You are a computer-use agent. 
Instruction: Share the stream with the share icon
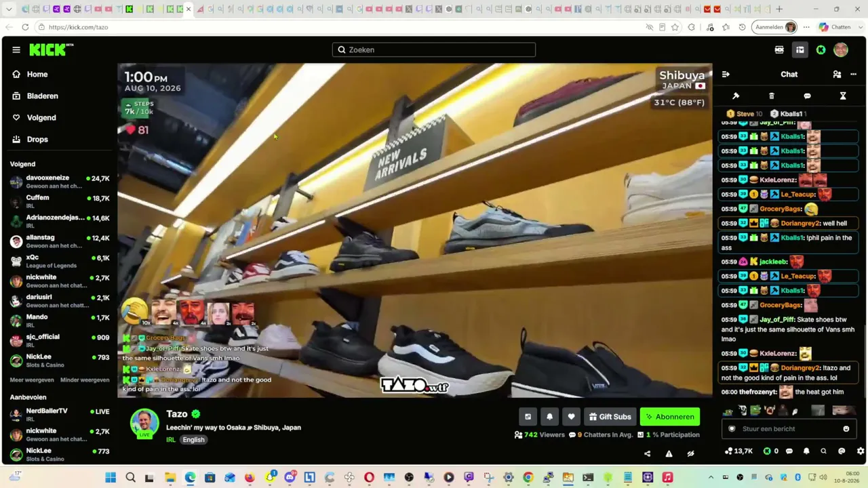pos(647,453)
